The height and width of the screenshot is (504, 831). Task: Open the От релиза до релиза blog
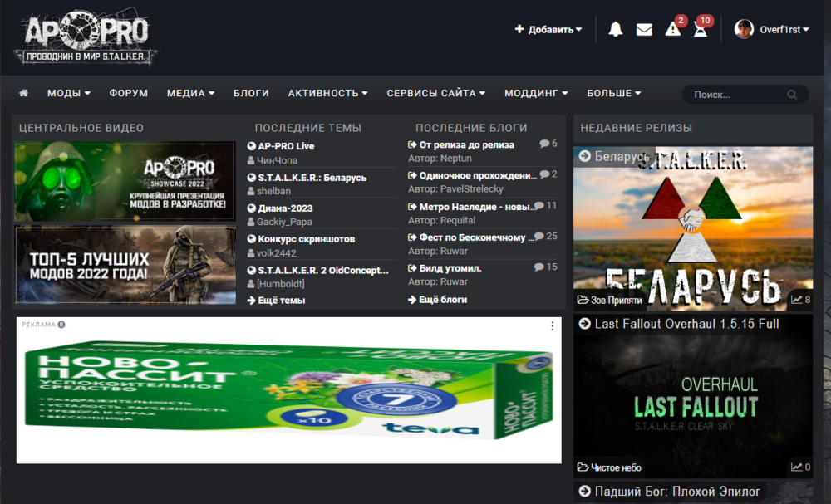coord(466,144)
